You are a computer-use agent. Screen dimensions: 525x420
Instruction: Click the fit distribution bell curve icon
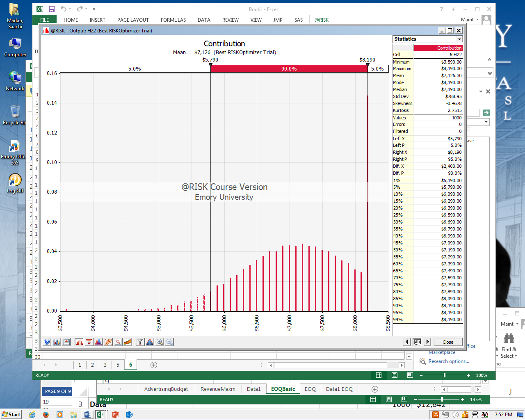[x=150, y=342]
